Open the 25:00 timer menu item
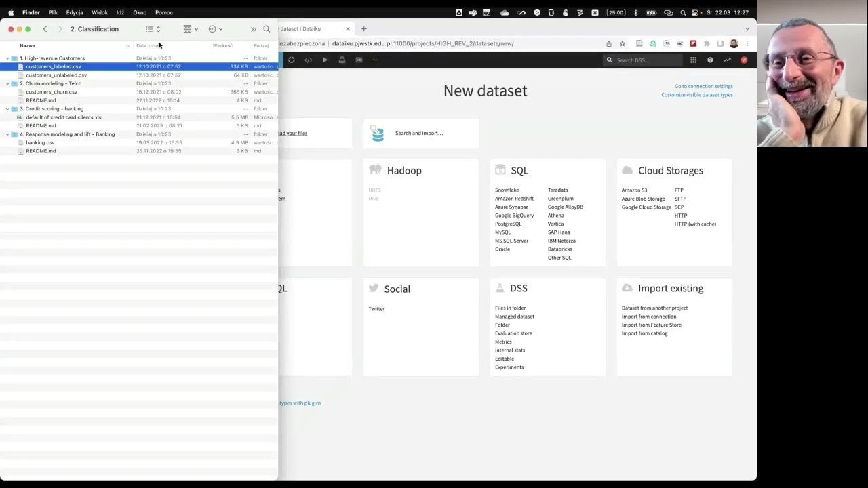The image size is (868, 488). click(x=616, y=12)
